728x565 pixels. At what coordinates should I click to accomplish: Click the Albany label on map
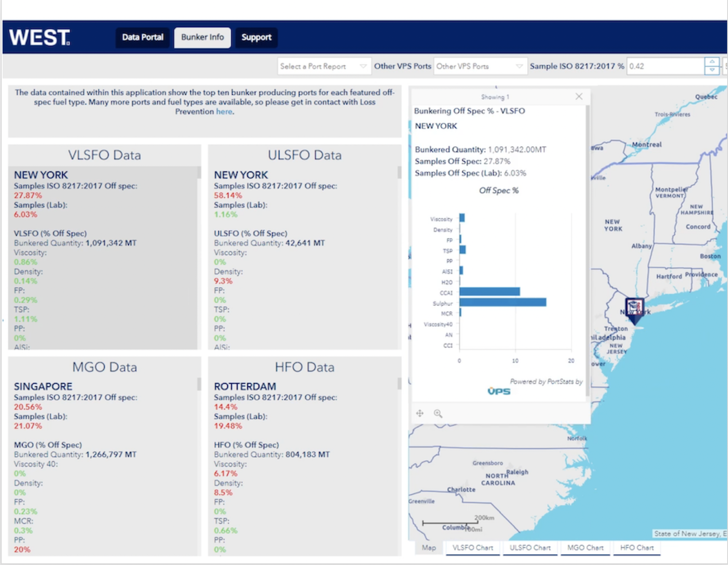tap(642, 246)
